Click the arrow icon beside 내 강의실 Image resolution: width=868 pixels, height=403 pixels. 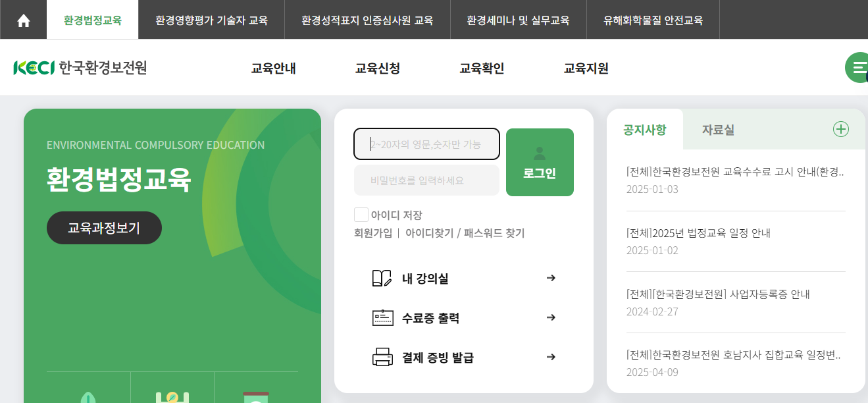pyautogui.click(x=550, y=278)
